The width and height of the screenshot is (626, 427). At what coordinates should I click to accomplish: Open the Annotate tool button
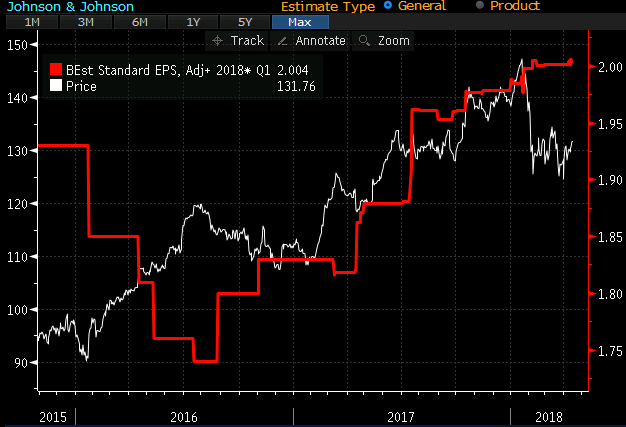pyautogui.click(x=311, y=41)
